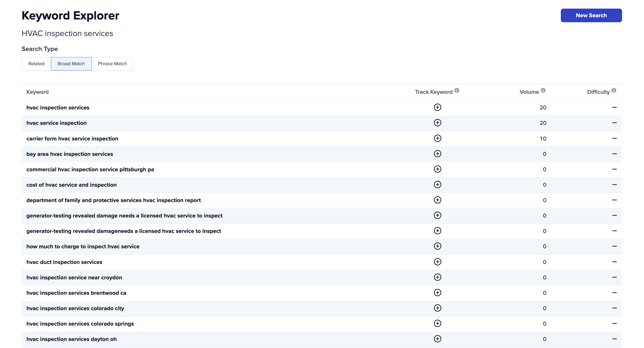644x348 pixels.
Task: Track 'generator-testing revealed damageneeds' keyword
Action: tap(437, 231)
